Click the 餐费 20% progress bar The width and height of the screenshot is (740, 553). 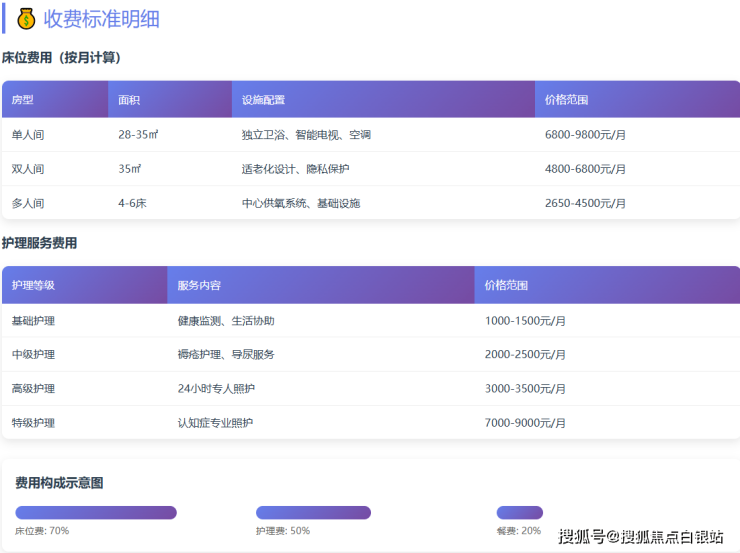pyautogui.click(x=519, y=513)
